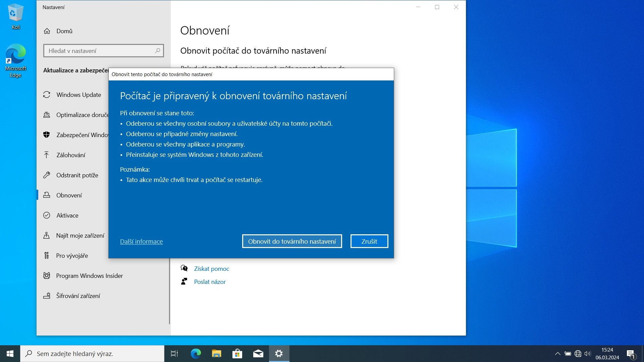Select Windows Update in the sidebar

78,95
